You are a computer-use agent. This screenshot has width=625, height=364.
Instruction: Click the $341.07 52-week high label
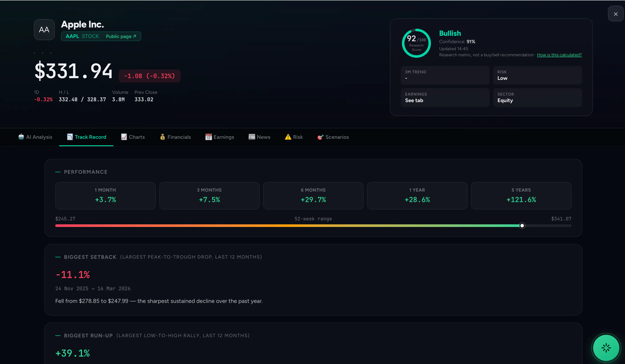click(561, 218)
